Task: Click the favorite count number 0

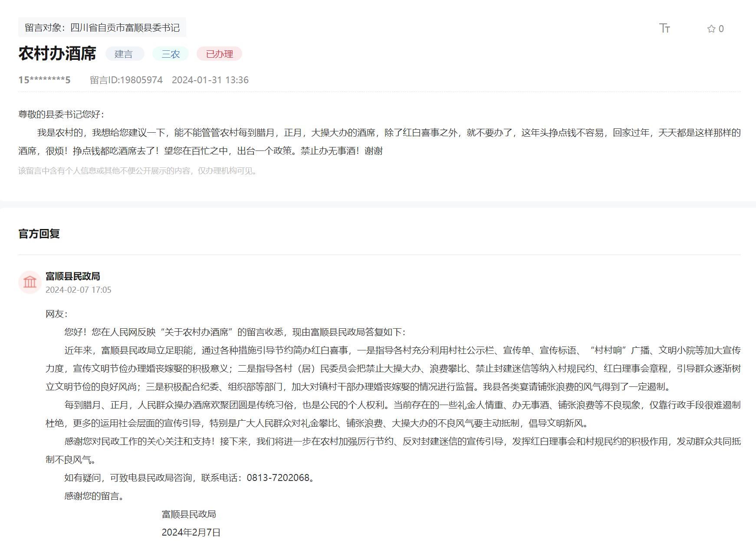Action: [x=721, y=29]
